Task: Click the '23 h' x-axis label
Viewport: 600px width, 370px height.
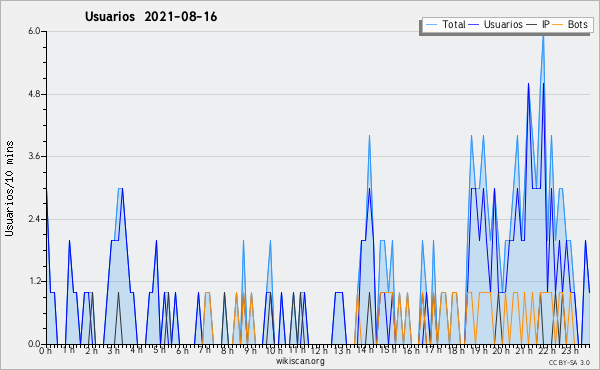Action: click(570, 350)
